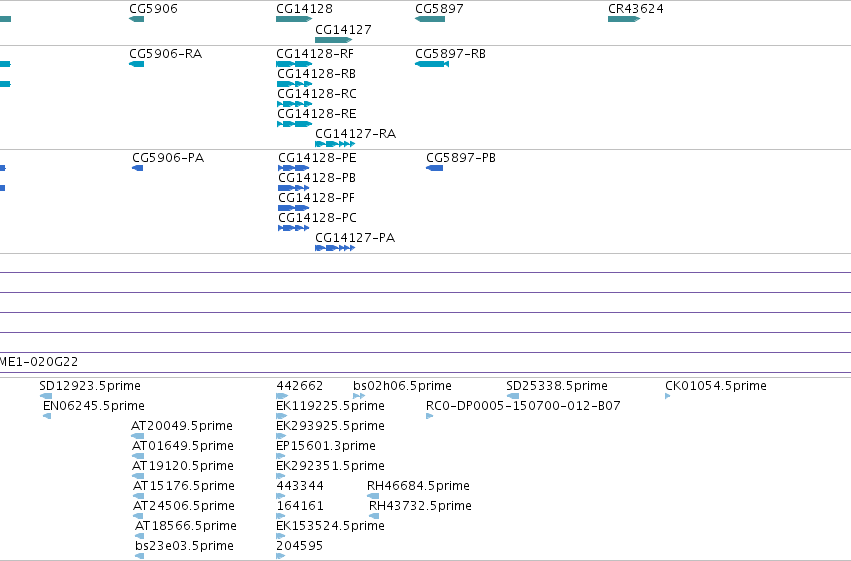This screenshot has width=851, height=561.
Task: Click the CG14128-RF transcript glyph
Action: [x=294, y=64]
